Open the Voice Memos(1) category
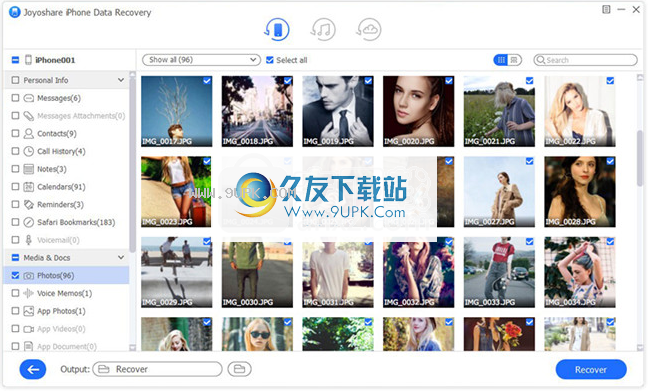 [x=65, y=293]
